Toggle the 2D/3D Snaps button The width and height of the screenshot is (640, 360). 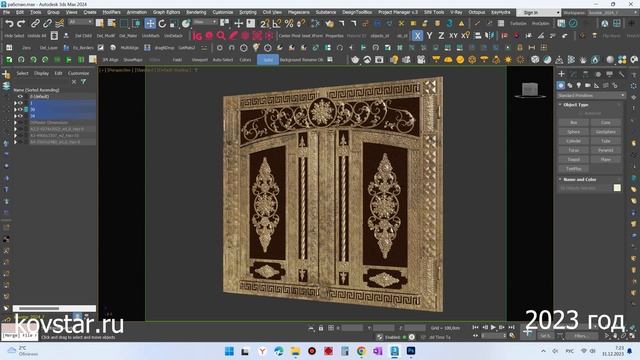pyautogui.click(x=265, y=24)
